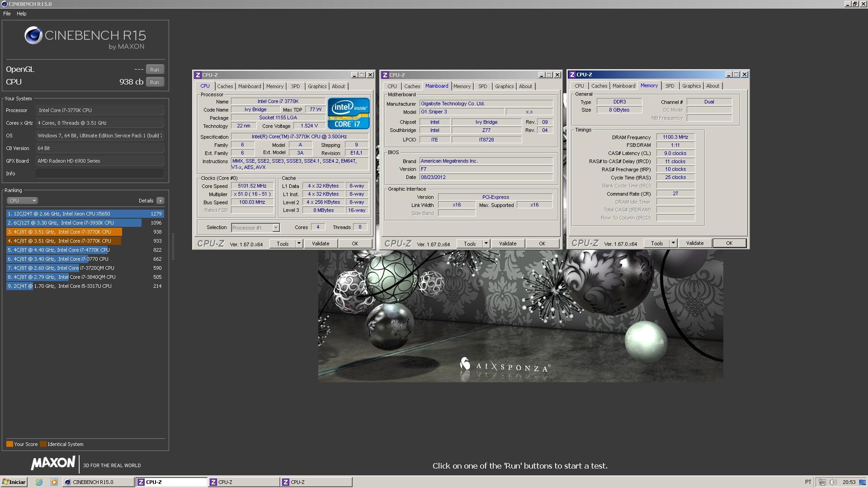The image size is (868, 488).
Task: Click the G1.Sniper 3 model field
Action: click(x=462, y=112)
